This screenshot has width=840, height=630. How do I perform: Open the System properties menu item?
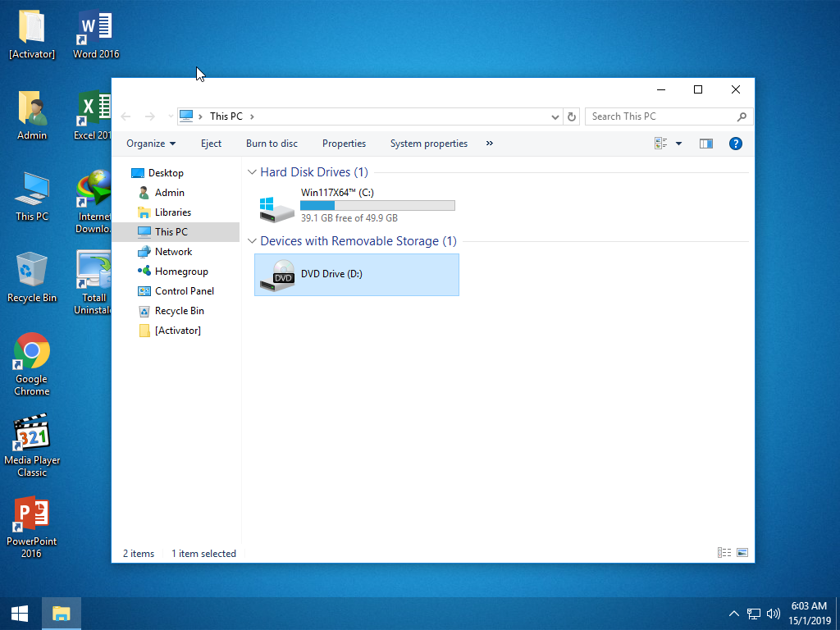coord(428,144)
